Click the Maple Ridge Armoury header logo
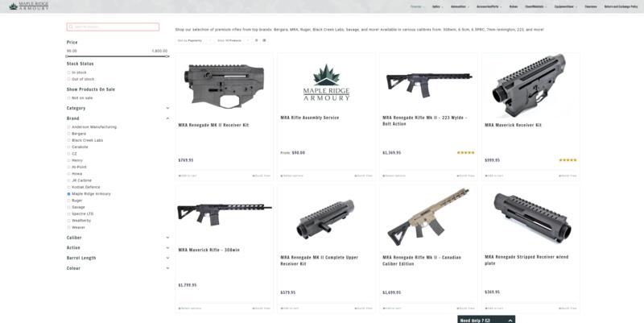Viewport: 644px width, 323px height. pyautogui.click(x=28, y=6)
